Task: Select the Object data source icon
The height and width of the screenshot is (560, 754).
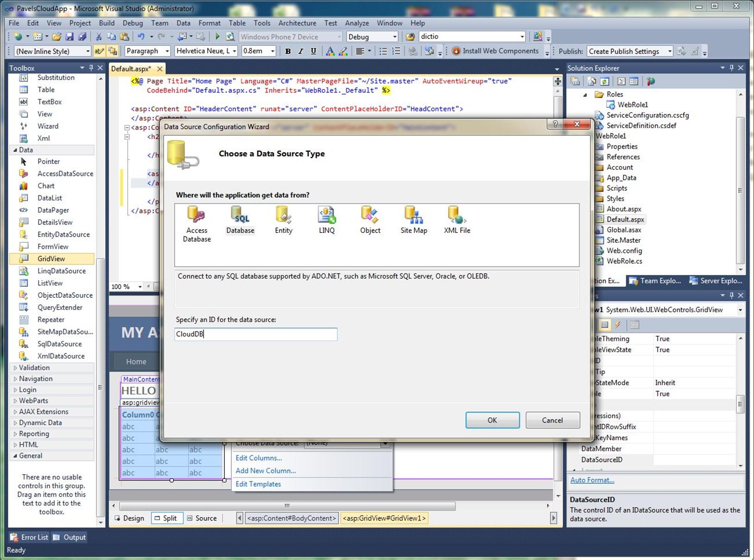Action: tap(370, 220)
